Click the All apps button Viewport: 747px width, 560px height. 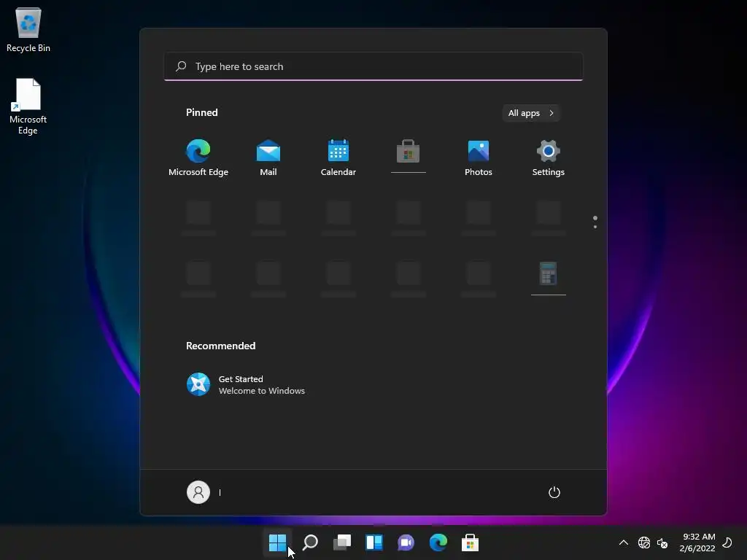pyautogui.click(x=531, y=113)
